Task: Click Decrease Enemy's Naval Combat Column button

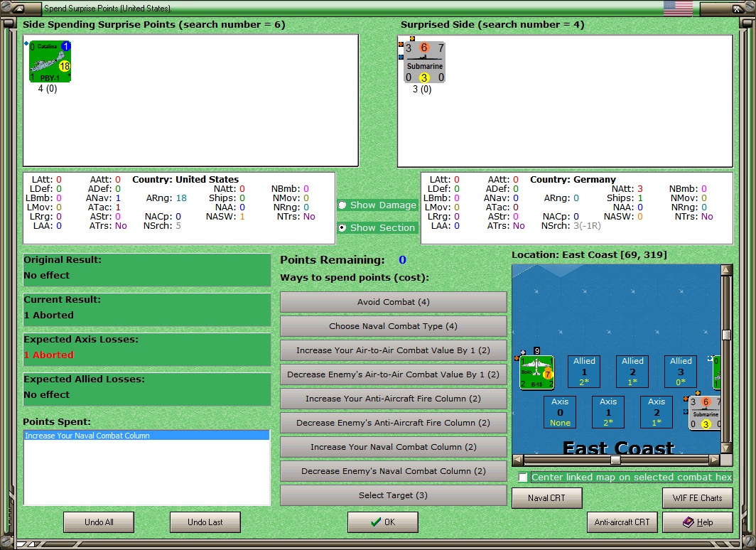Action: 394,471
